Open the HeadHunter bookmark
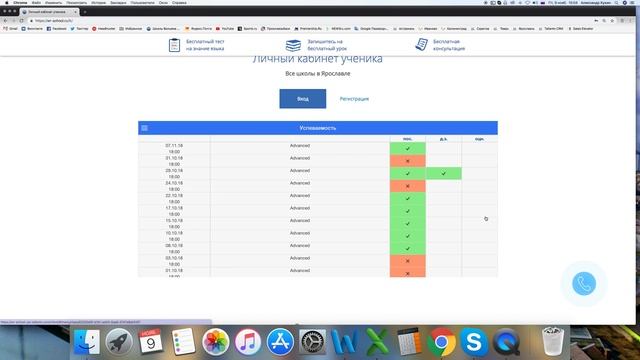The width and height of the screenshot is (640, 360). pyautogui.click(x=104, y=29)
